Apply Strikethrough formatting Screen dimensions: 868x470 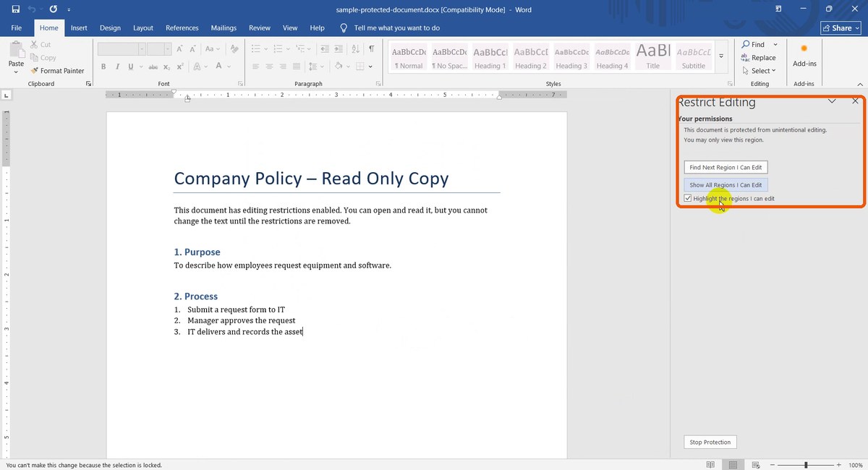pyautogui.click(x=153, y=67)
